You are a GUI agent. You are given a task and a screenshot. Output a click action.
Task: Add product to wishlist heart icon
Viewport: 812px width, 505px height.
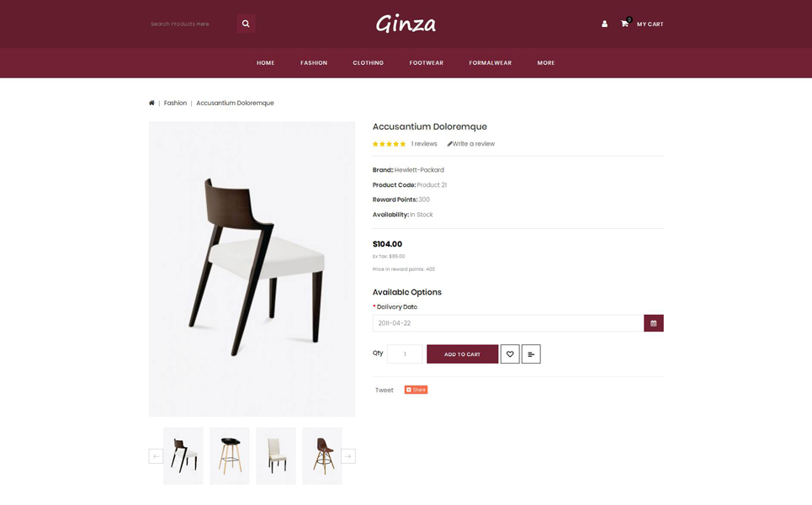(510, 354)
